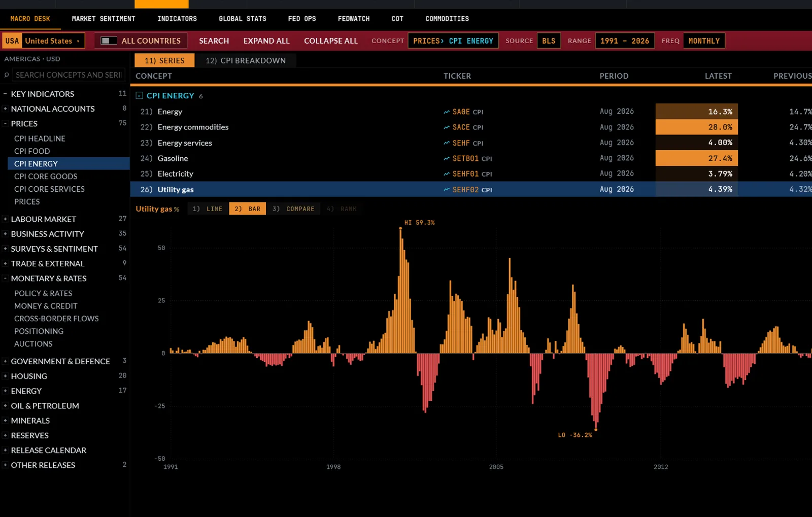Click the chart icon beside SACE ticker
Image resolution: width=812 pixels, height=517 pixels.
[x=447, y=127]
